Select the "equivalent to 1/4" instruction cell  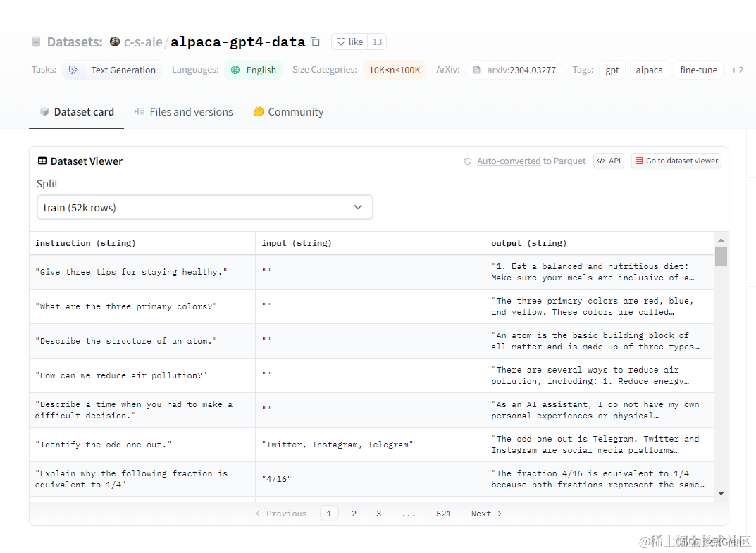[x=142, y=479]
